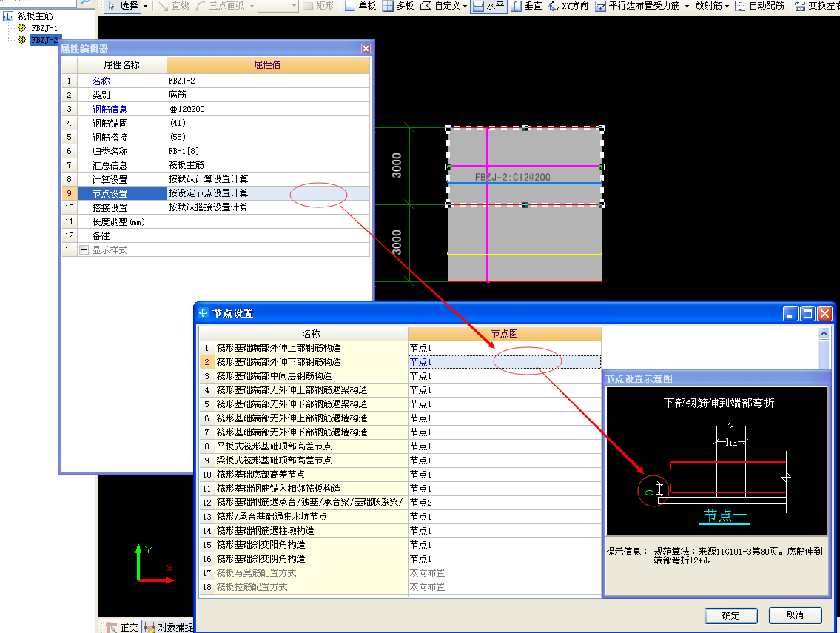Image resolution: width=840 pixels, height=633 pixels.
Task: Edit the 钢筋信息 value 12@200
Action: click(268, 109)
